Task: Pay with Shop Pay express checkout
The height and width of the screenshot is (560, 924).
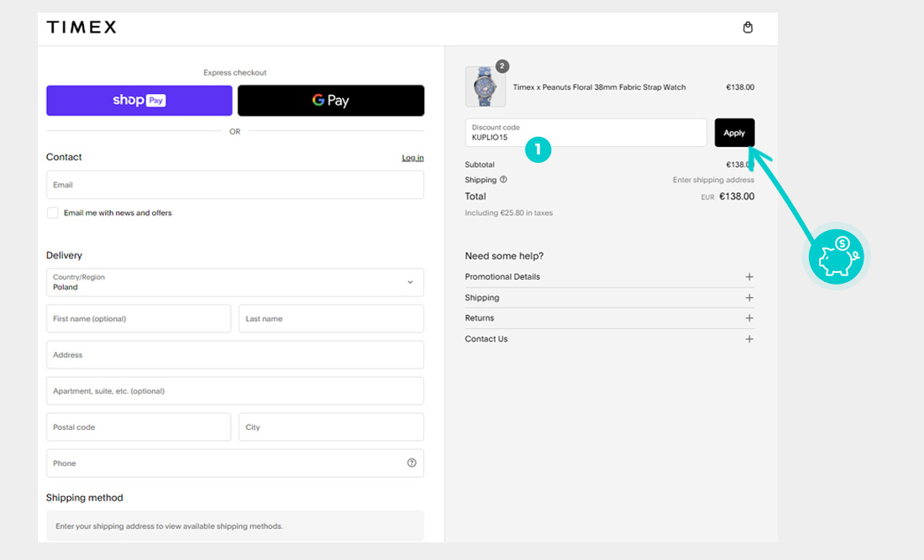Action: click(x=139, y=101)
